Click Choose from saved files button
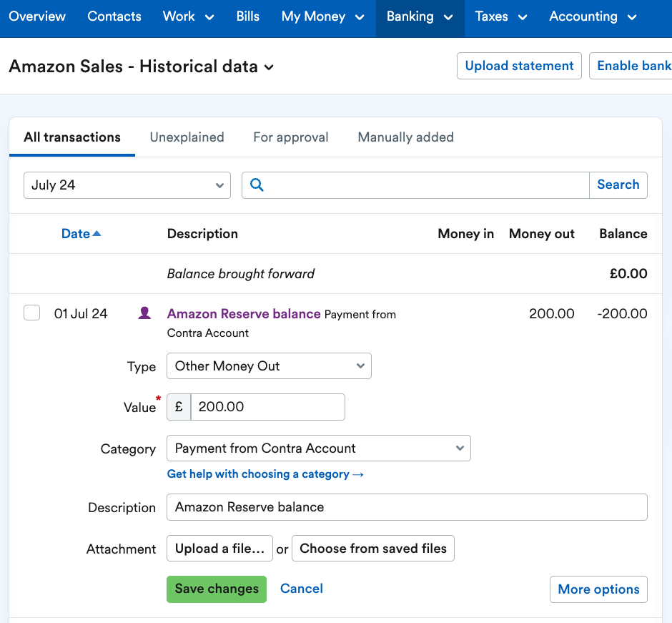 point(373,548)
